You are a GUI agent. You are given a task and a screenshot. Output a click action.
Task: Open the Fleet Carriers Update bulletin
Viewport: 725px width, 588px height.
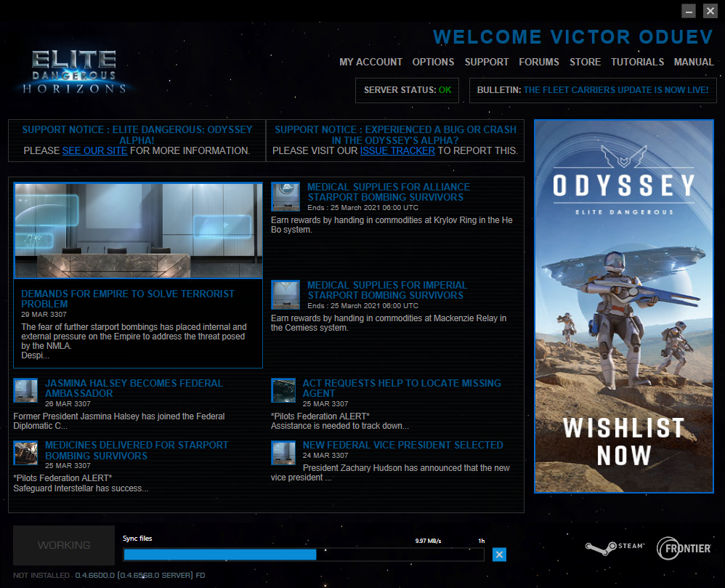click(x=616, y=90)
